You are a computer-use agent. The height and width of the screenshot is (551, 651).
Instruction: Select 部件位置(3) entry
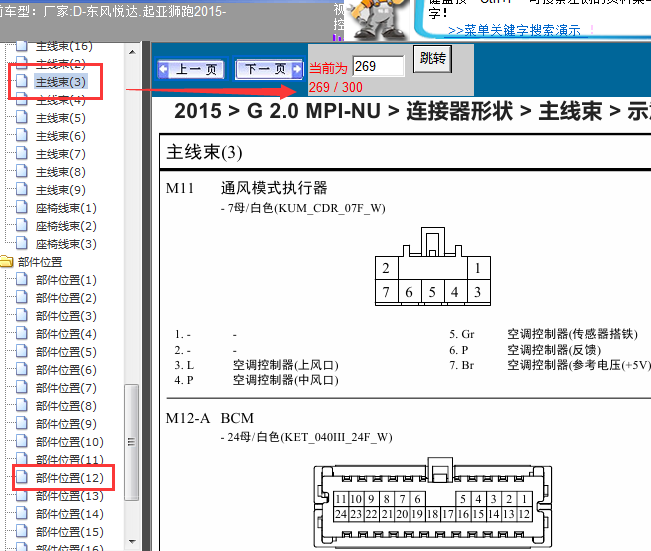[66, 316]
